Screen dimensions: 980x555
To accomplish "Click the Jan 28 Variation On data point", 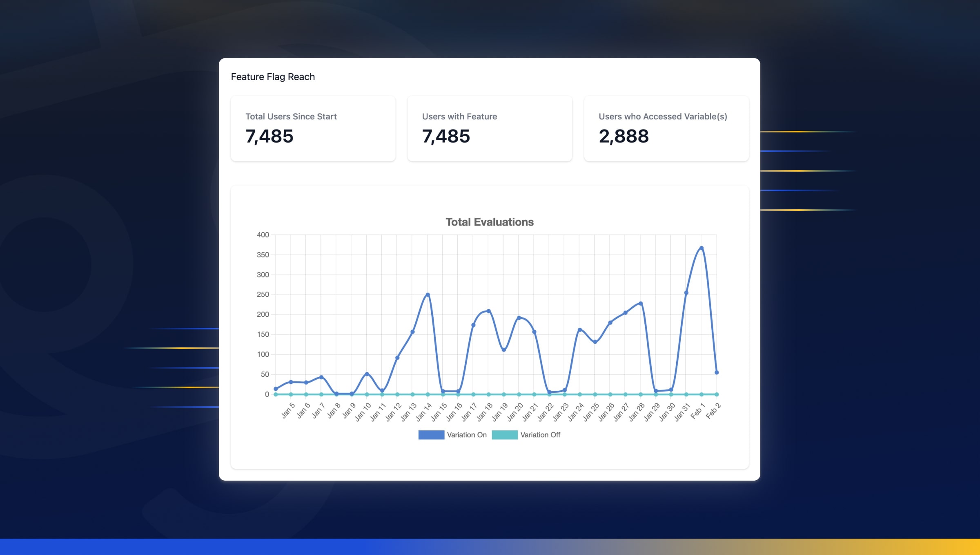I will [x=641, y=304].
